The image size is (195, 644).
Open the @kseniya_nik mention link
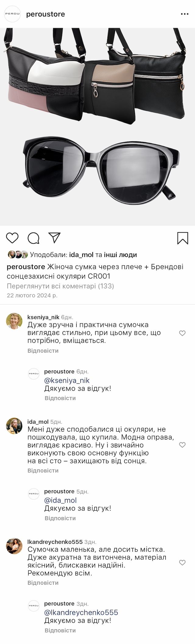click(x=67, y=380)
